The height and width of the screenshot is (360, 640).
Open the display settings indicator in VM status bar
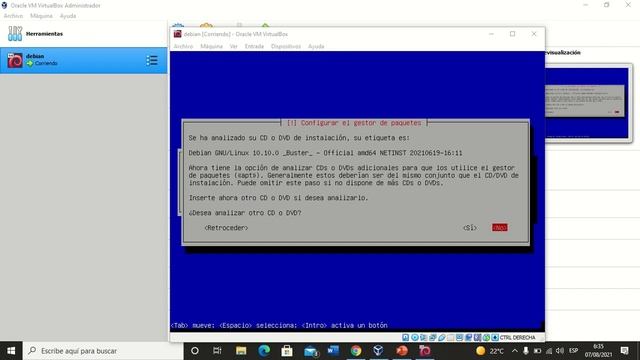[x=459, y=338]
